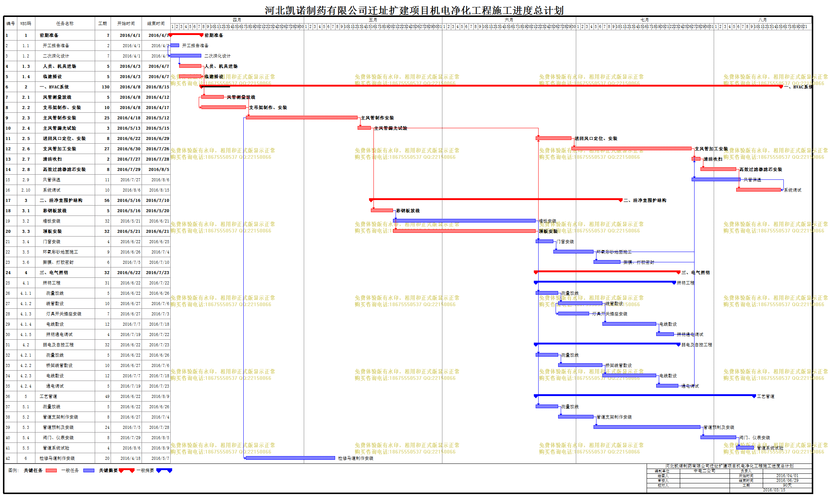Click the red 系统调试 Gantt bar
Image resolution: width=828 pixels, height=504 pixels.
759,190
